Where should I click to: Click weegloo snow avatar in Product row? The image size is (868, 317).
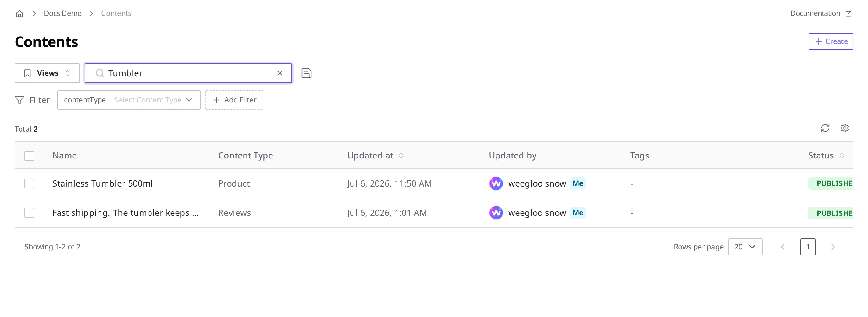coord(496,183)
